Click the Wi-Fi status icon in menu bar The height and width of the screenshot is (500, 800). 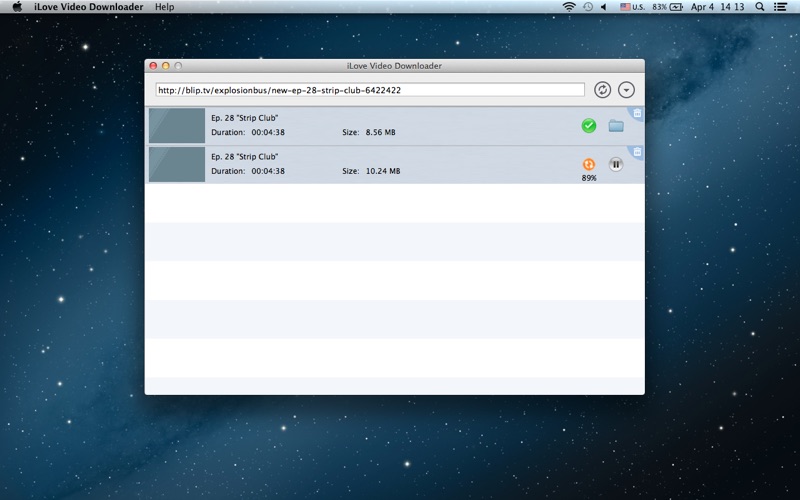569,7
